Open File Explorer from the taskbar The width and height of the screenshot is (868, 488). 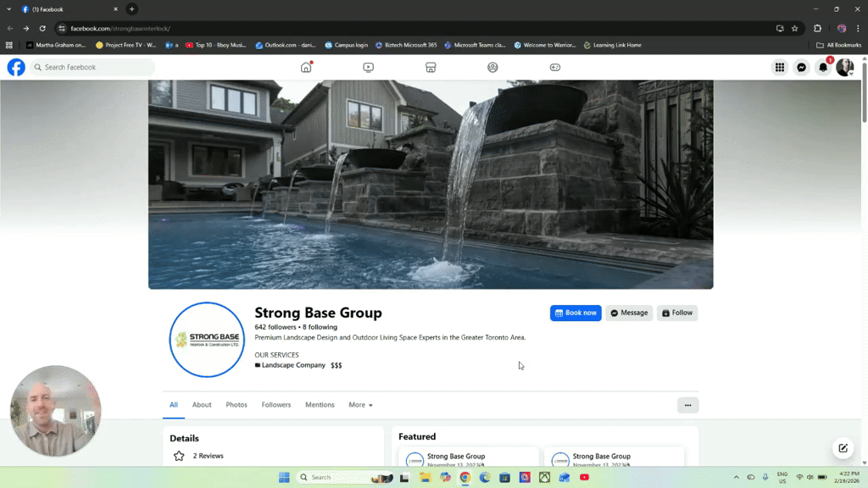click(425, 477)
